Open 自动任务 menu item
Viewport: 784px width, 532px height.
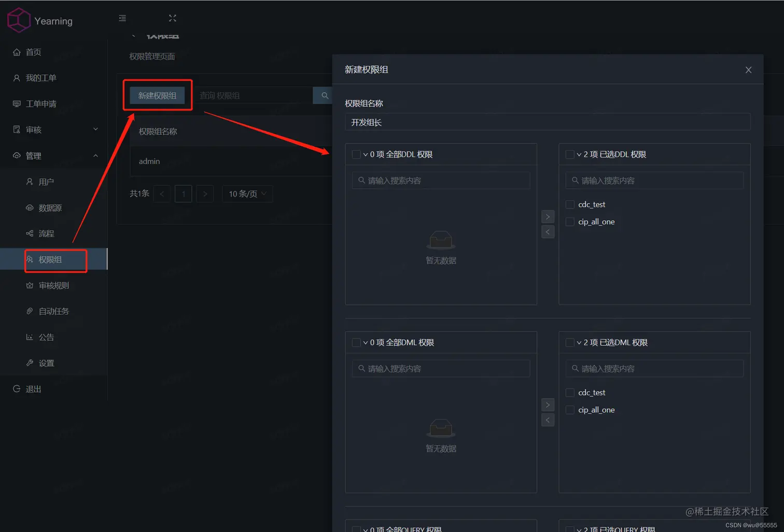click(54, 311)
